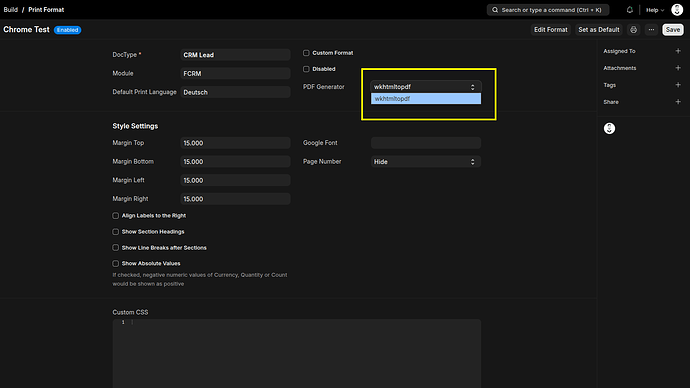Go to Print Format breadcrumb

pyautogui.click(x=46, y=9)
